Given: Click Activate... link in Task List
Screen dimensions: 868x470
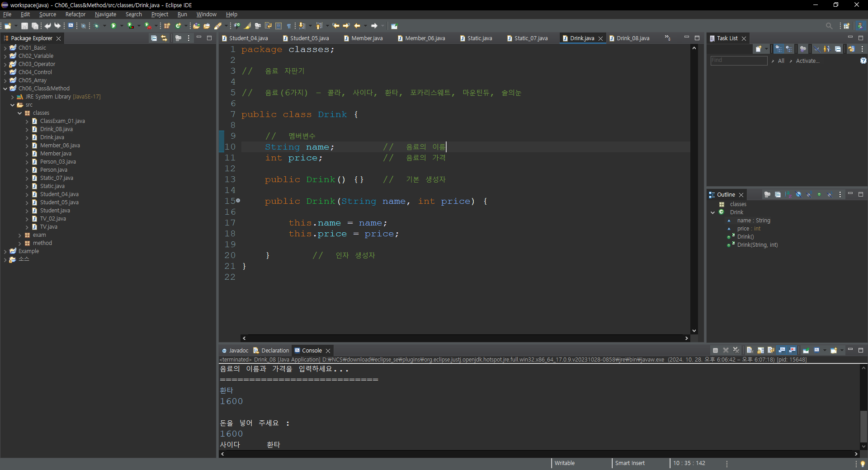Looking at the screenshot, I should coord(807,61).
